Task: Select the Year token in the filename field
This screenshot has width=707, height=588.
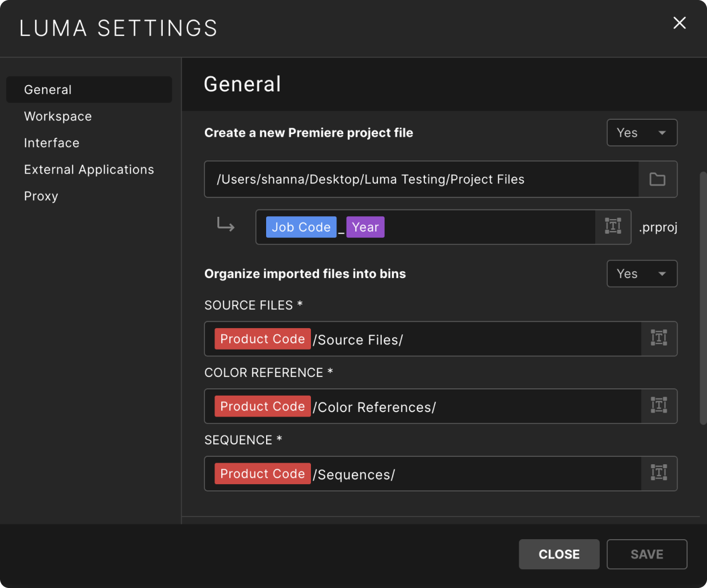Action: pyautogui.click(x=365, y=226)
